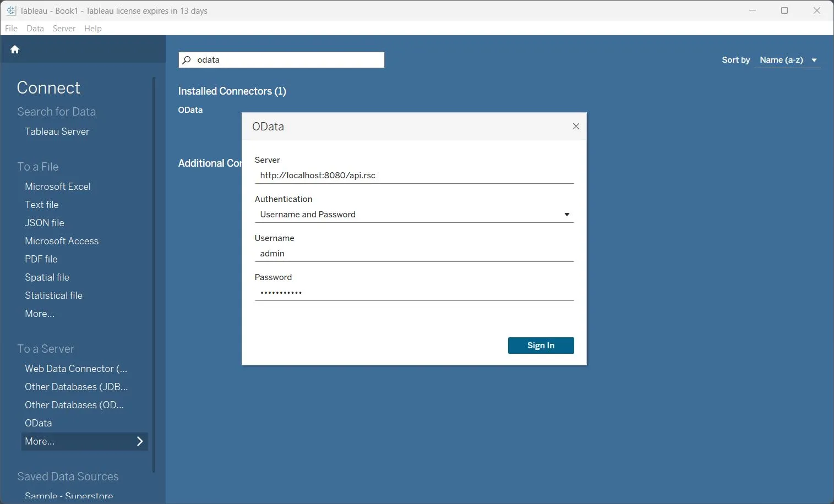Select Microsoft Excel under To a File
This screenshot has width=834, height=504.
[x=58, y=187]
